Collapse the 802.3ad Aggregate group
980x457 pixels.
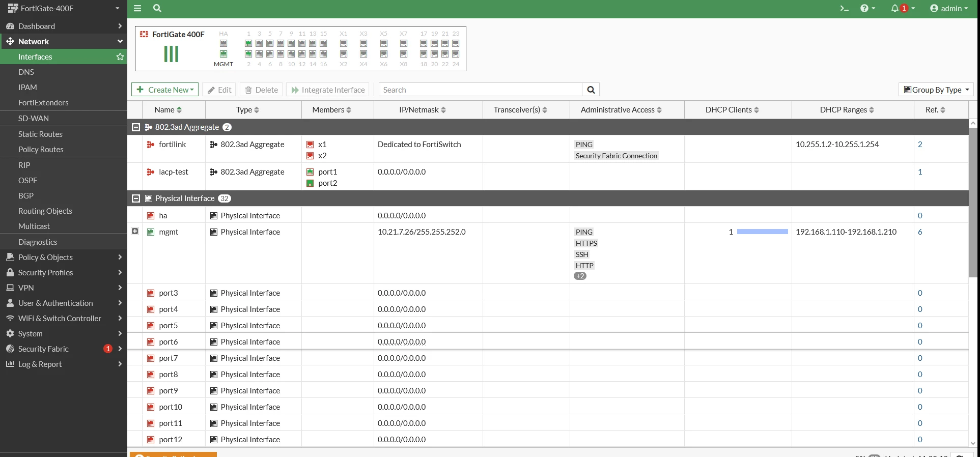(136, 127)
